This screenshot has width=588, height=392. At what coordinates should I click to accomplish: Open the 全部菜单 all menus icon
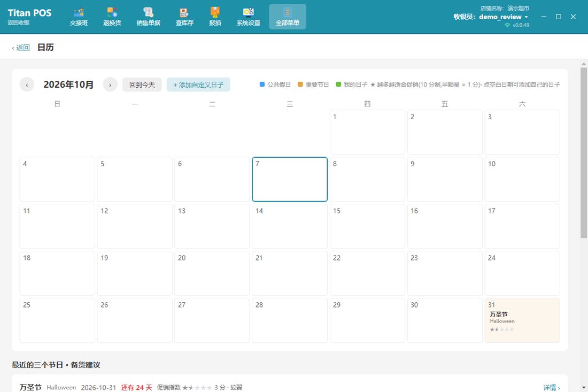click(288, 17)
